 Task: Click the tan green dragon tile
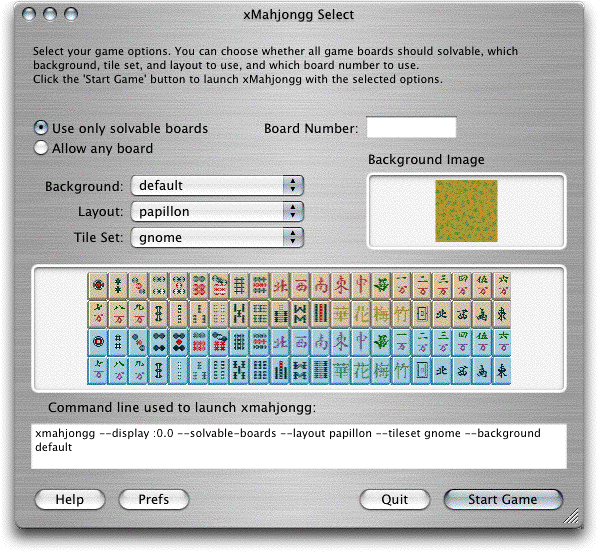381,285
